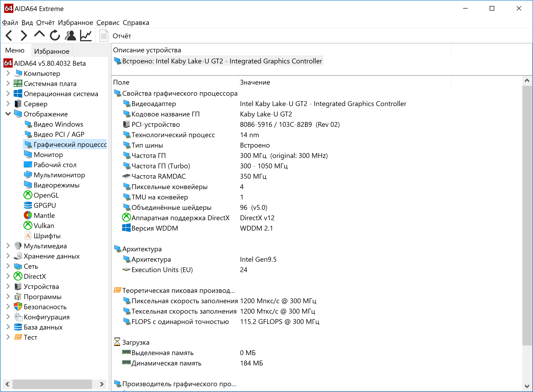Switch to the Избранное sidebar tab
533x392 pixels.
point(52,51)
